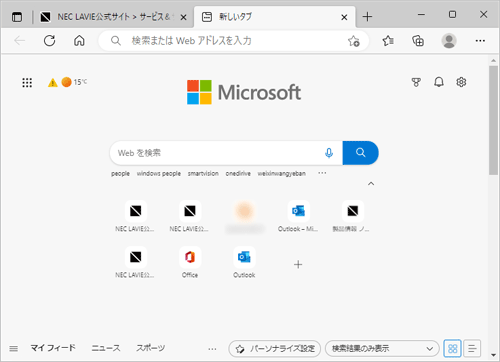Open the tab actions menu icon
The image size is (500, 362).
tap(17, 17)
